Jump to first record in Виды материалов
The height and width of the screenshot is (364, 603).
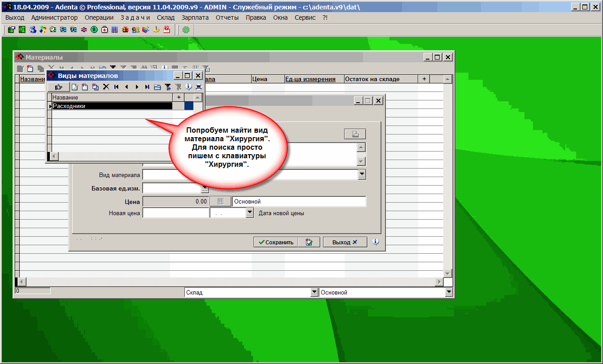pyautogui.click(x=116, y=87)
